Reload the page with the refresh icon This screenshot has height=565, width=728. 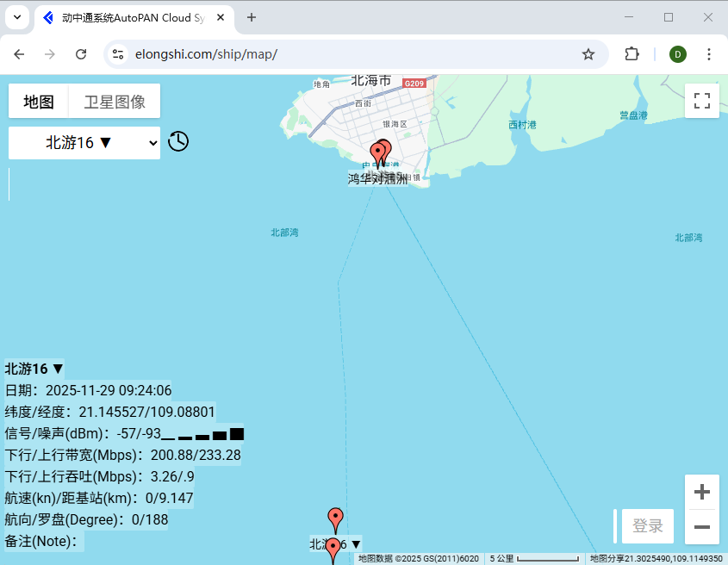(82, 53)
